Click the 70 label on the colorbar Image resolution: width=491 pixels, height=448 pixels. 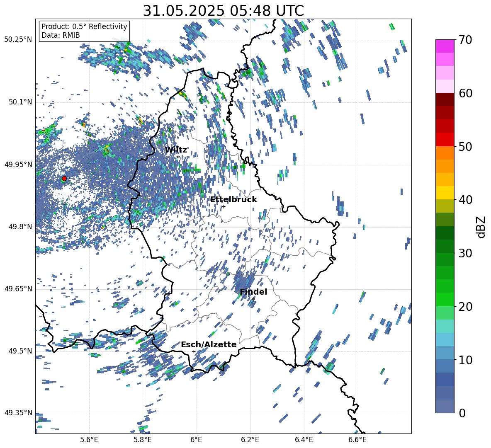pos(465,40)
